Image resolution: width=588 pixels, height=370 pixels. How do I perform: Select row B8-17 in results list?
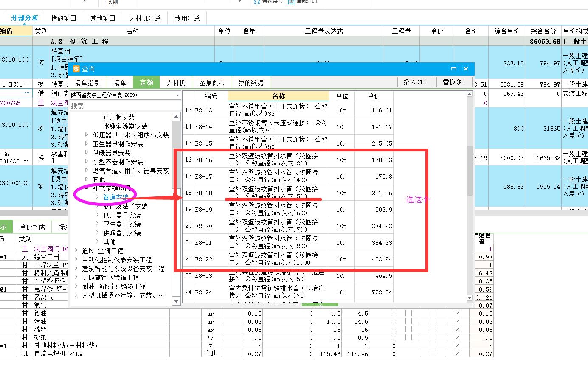tap(288, 177)
